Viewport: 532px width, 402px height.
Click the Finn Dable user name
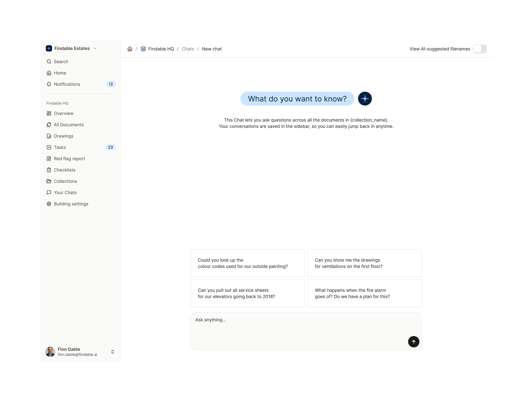point(69,349)
